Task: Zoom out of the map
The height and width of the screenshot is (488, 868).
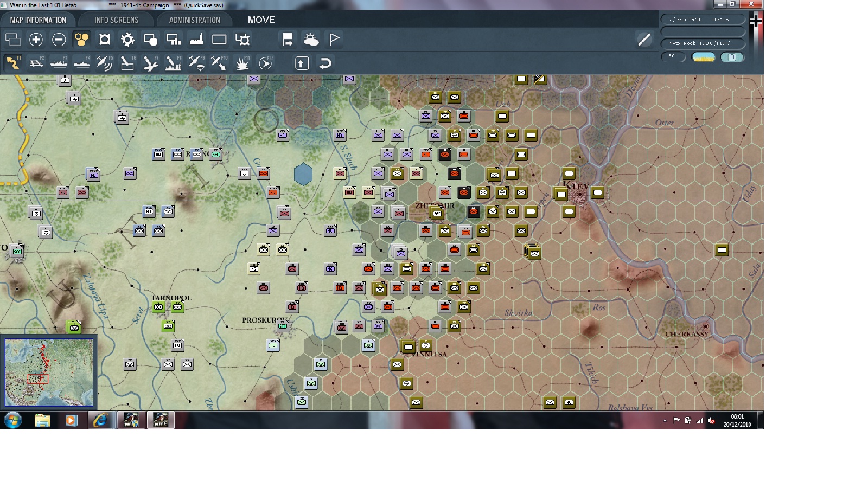Action: click(59, 40)
